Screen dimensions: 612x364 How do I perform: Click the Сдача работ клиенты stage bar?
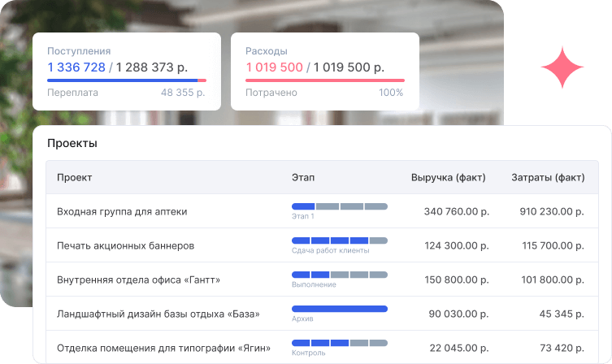point(339,240)
